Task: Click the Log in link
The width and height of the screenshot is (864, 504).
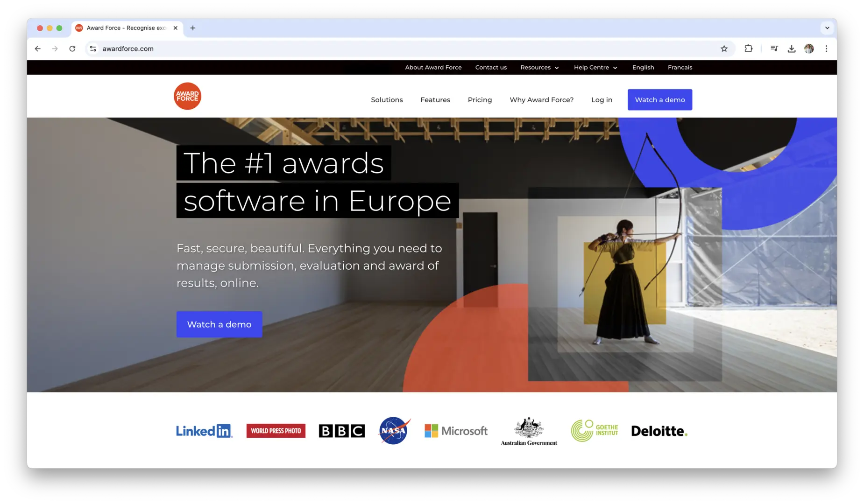Action: 602,100
